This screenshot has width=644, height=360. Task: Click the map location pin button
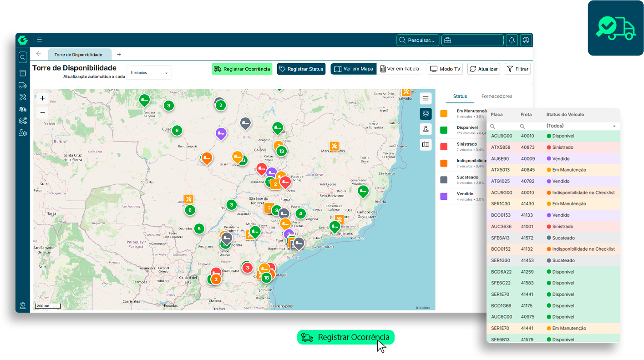click(x=426, y=129)
